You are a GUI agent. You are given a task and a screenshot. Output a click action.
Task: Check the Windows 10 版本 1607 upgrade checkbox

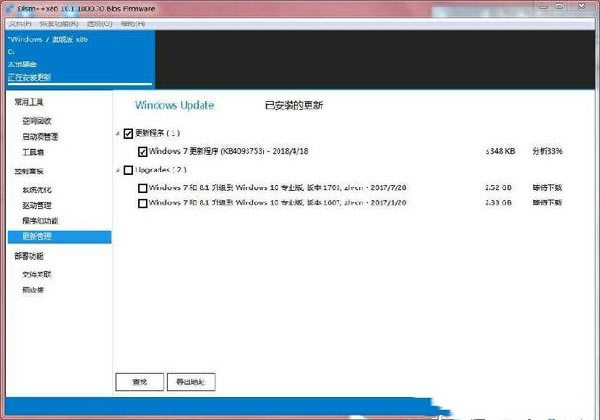click(x=142, y=203)
